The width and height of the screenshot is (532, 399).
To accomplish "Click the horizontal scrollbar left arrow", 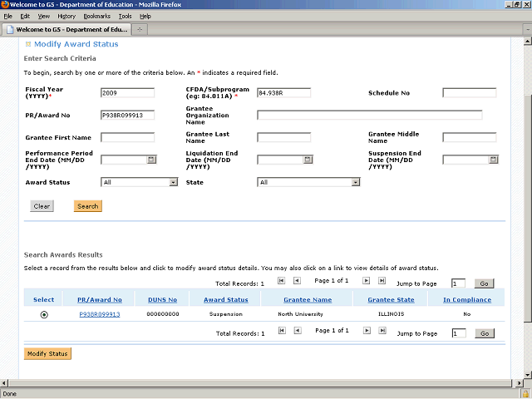I will (x=3, y=383).
